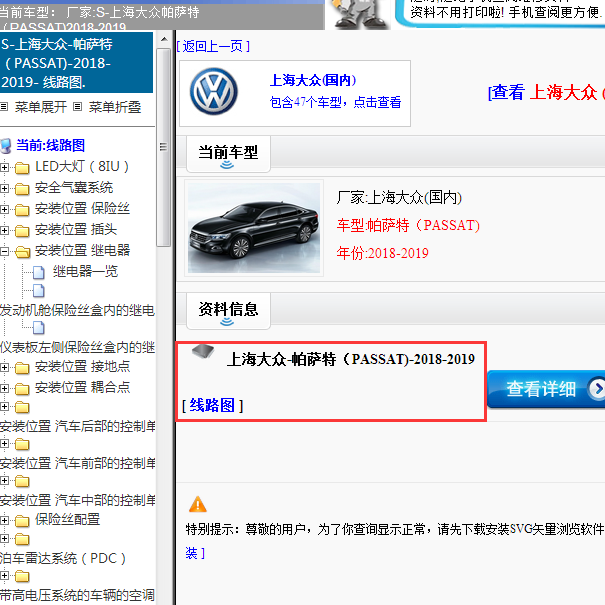Click folder icon above 泊车雷达系统 (PDC)
Viewport: 605px width, 605px height.
click(x=22, y=539)
